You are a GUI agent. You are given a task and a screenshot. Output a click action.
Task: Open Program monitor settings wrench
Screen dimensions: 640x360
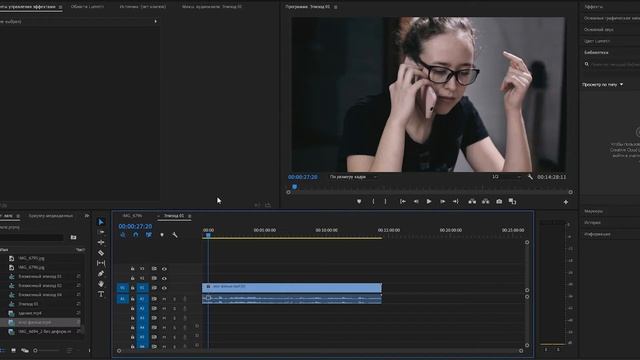[x=530, y=177]
